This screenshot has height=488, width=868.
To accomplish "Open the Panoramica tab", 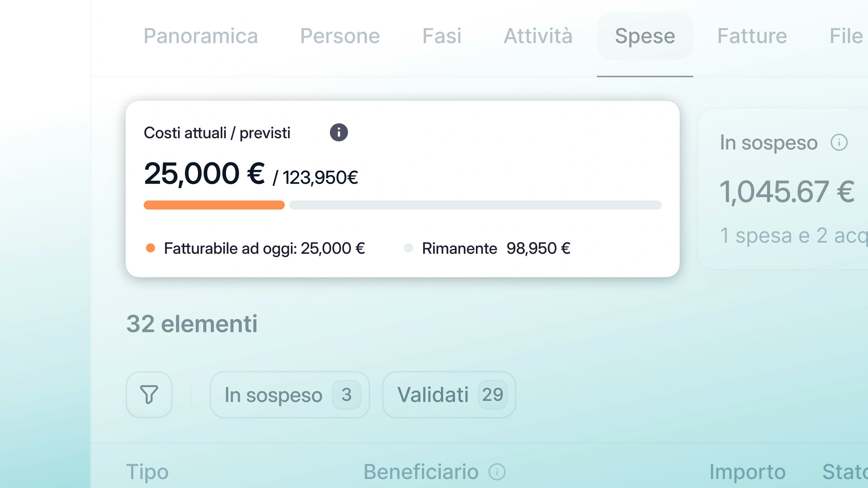I will tap(200, 36).
